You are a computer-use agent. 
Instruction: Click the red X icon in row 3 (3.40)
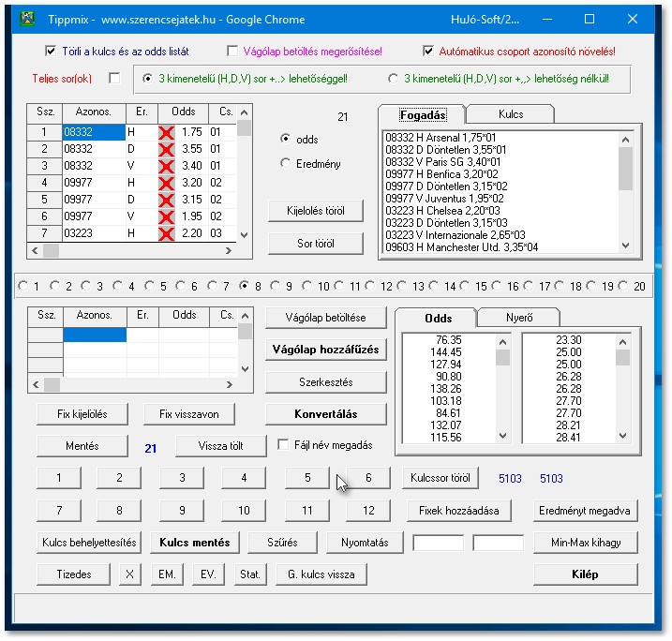click(x=166, y=166)
